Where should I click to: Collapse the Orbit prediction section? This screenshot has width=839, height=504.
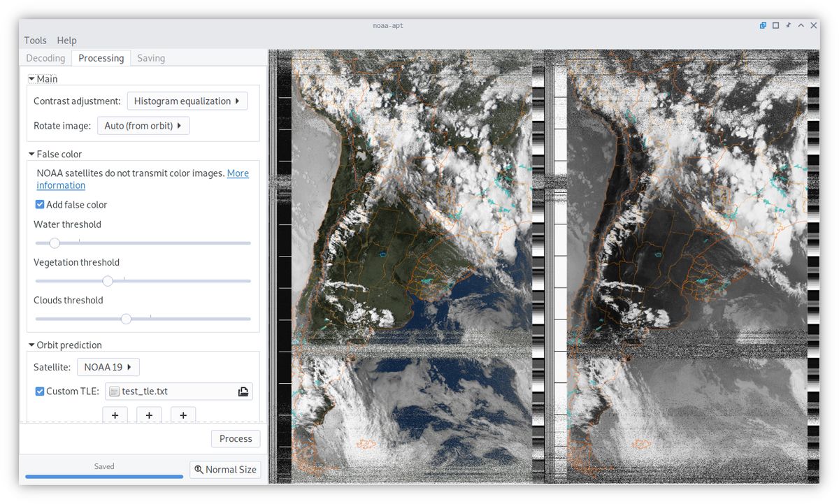(31, 345)
